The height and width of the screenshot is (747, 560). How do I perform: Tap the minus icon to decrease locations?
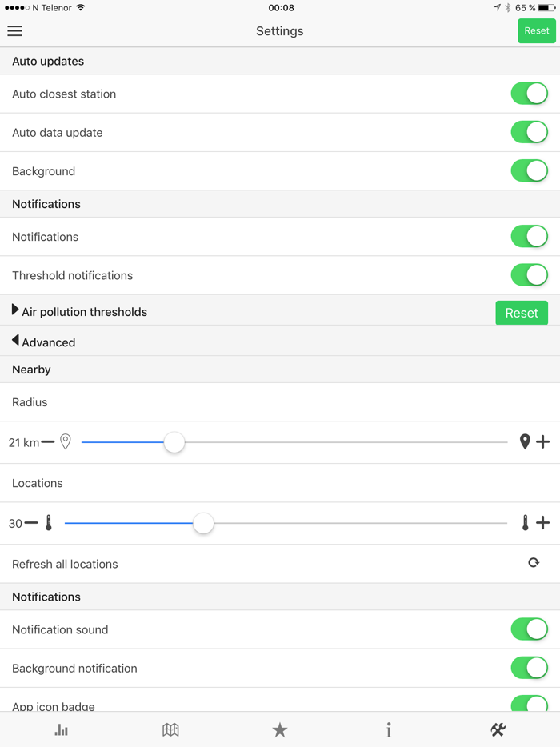click(31, 523)
